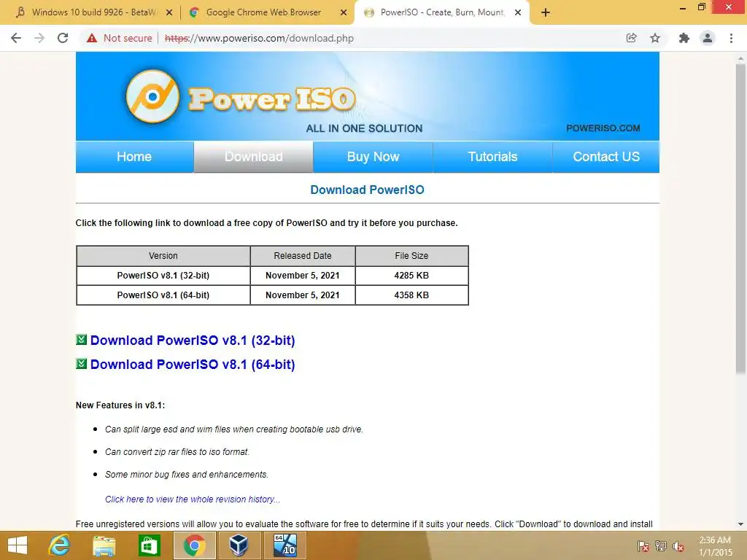The image size is (747, 560).
Task: Click the New Features in v8.1 heading
Action: click(x=120, y=405)
